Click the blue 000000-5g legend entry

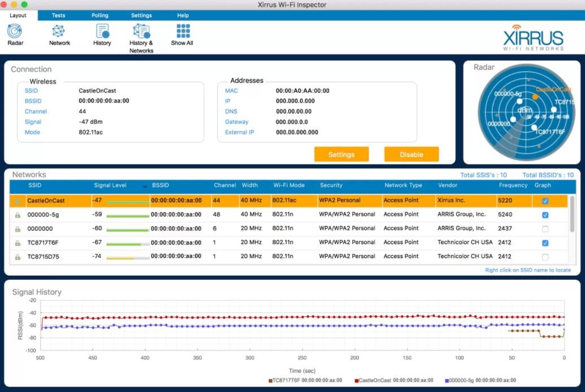481,381
